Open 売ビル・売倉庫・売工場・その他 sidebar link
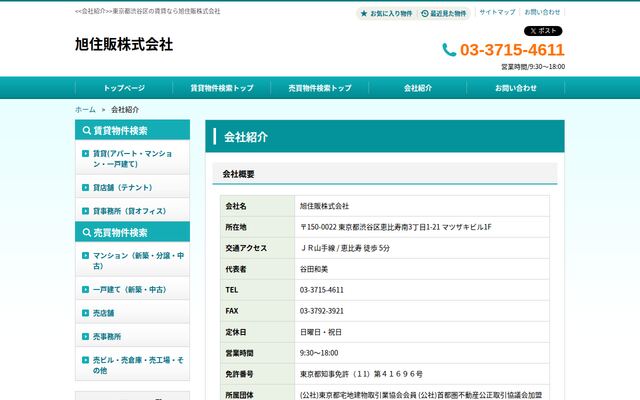The image size is (640, 400). pos(133,365)
